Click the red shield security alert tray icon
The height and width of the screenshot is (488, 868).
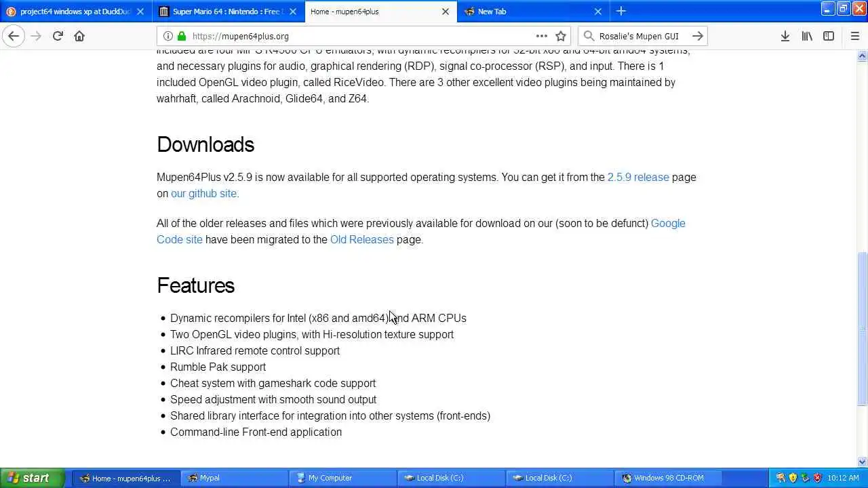(x=817, y=478)
